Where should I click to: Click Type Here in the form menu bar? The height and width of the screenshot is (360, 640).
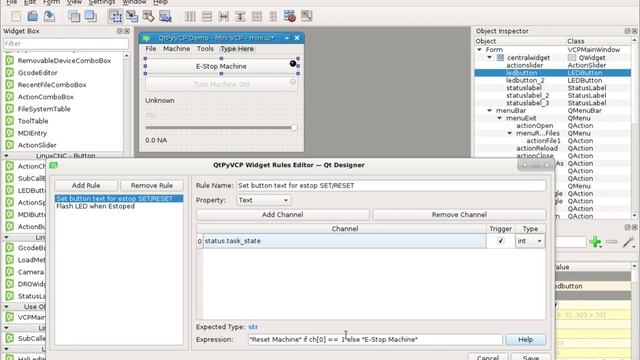pos(237,49)
